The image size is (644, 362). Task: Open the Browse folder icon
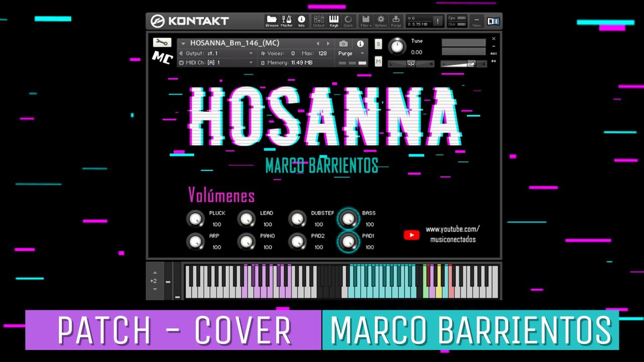272,21
